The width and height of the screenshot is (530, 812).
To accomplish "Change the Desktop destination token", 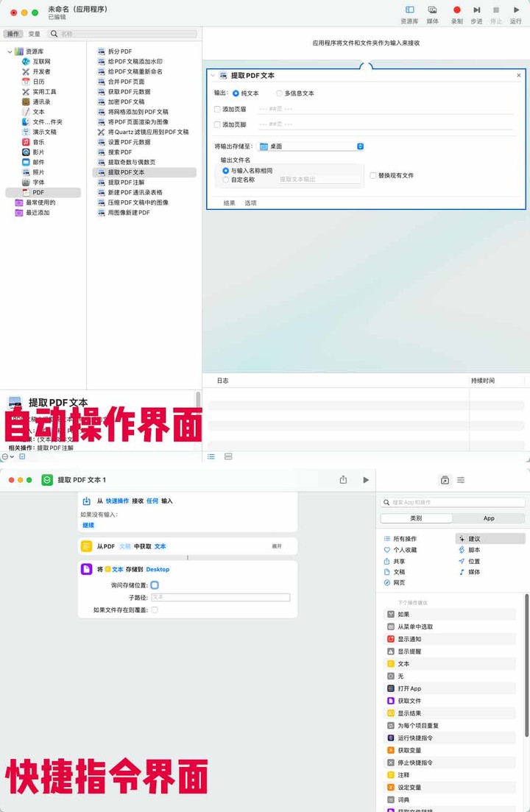I will click(158, 570).
